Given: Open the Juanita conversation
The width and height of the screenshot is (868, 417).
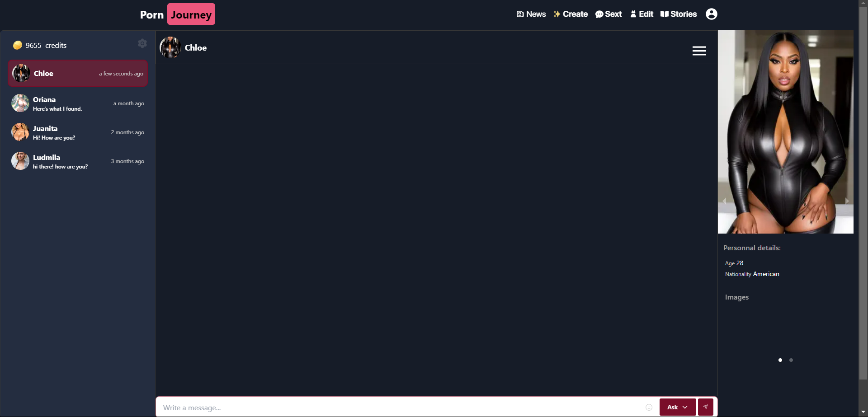Looking at the screenshot, I should click(78, 132).
